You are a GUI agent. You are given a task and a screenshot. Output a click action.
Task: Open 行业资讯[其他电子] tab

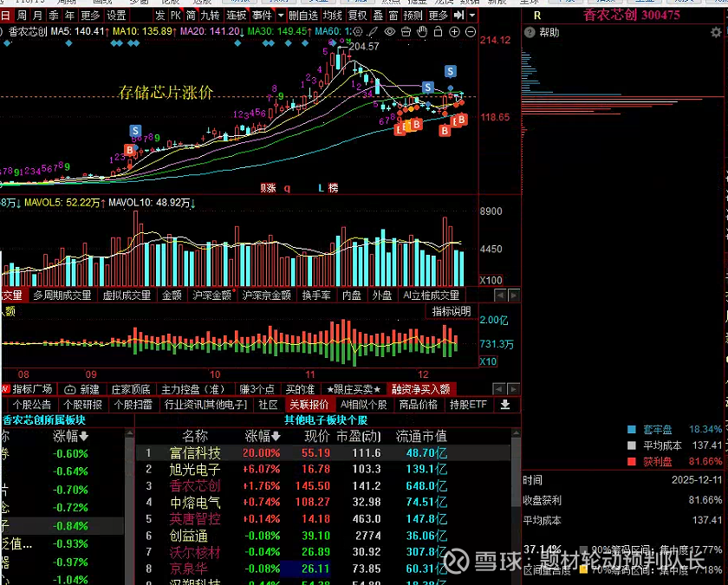point(205,405)
